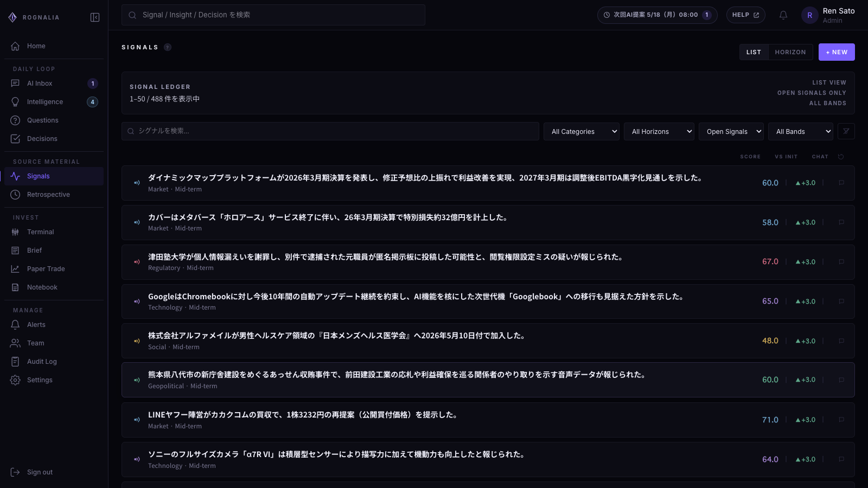868x488 pixels.
Task: Open the Decisions page
Action: pyautogui.click(x=54, y=139)
